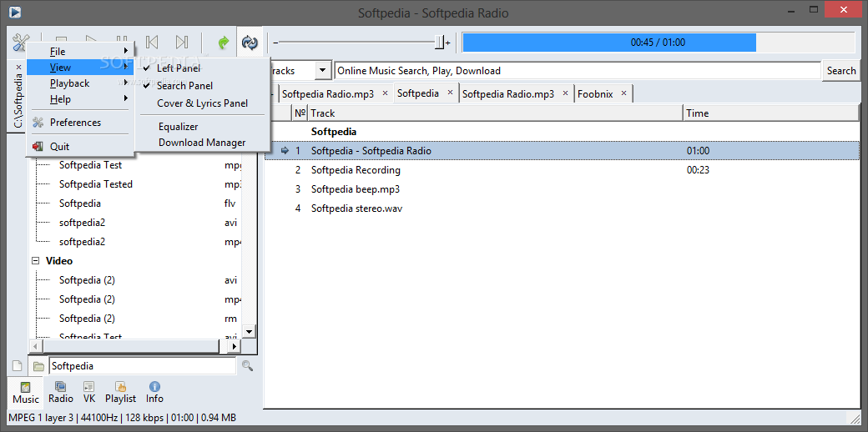Open the Playlist panel
This screenshot has height=432, width=868.
(121, 392)
